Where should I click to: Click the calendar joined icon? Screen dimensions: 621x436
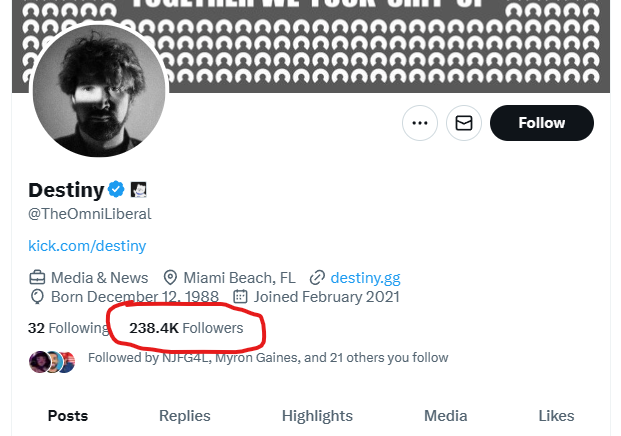pyautogui.click(x=240, y=297)
